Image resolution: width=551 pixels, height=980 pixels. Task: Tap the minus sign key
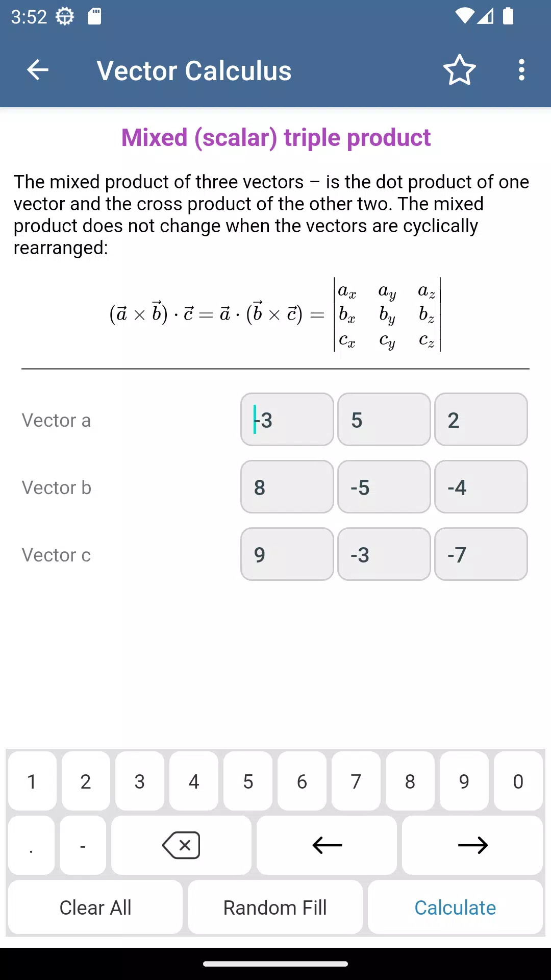pyautogui.click(x=83, y=845)
